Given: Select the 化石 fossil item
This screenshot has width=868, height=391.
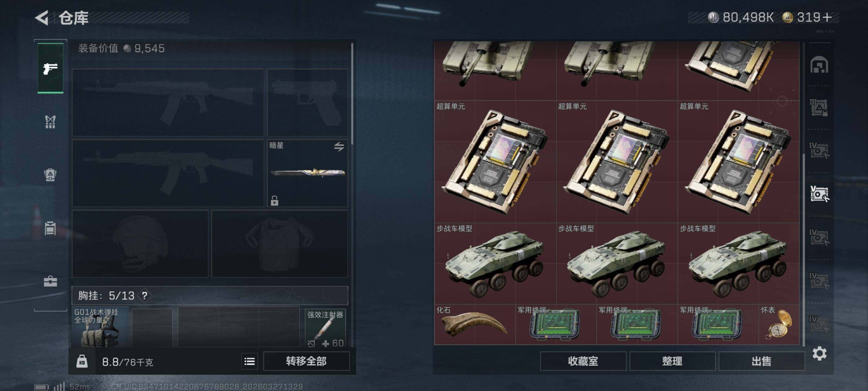Looking at the screenshot, I should point(474,324).
